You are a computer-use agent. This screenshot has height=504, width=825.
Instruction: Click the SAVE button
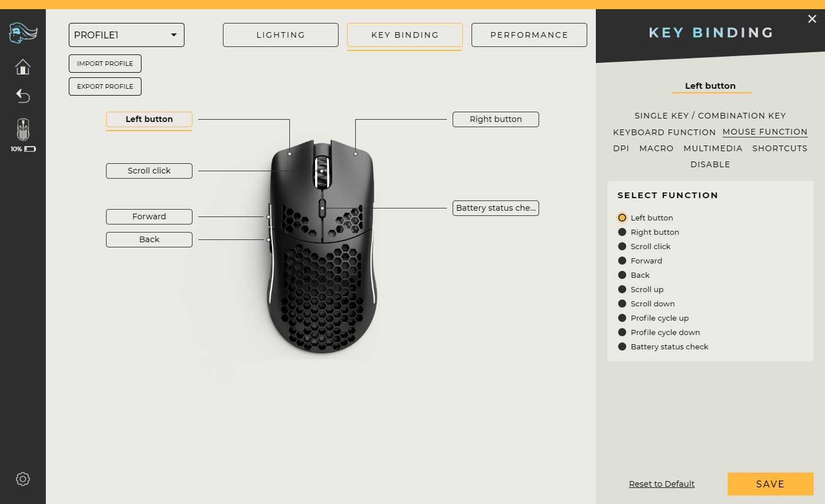770,484
